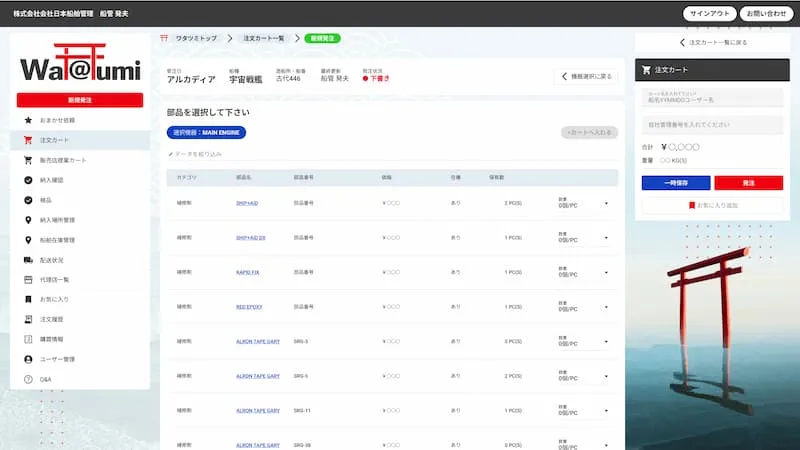This screenshot has width=800, height=450.
Task: Open quantity dropdown for SHIP+AID DX row
Action: 606,238
